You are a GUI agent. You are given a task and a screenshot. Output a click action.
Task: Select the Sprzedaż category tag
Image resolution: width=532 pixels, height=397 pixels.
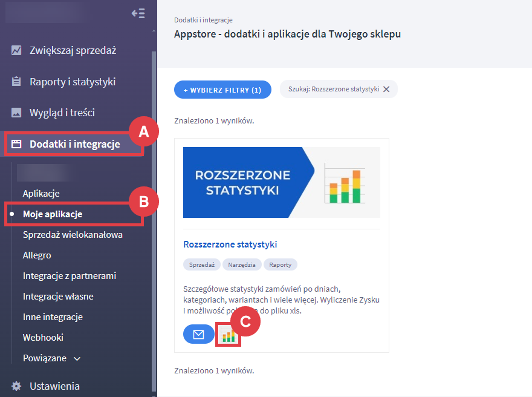pos(201,265)
